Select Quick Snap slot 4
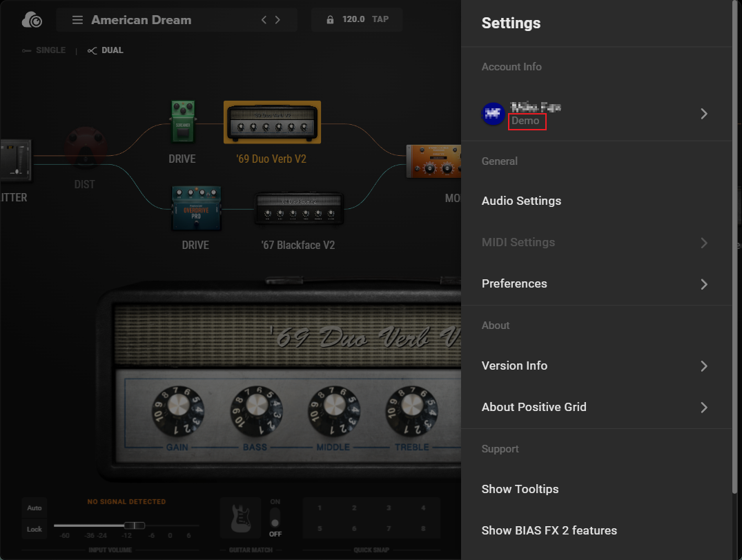742x560 pixels. (423, 508)
